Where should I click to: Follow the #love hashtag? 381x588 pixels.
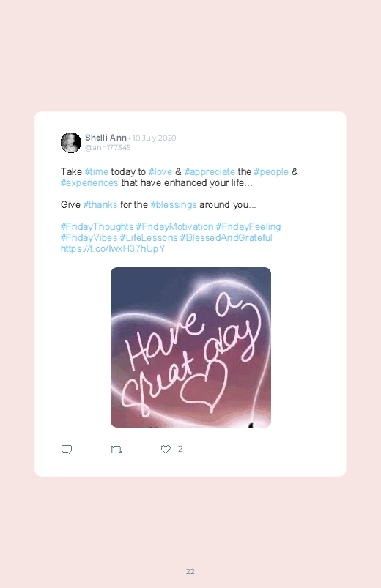[x=160, y=172]
